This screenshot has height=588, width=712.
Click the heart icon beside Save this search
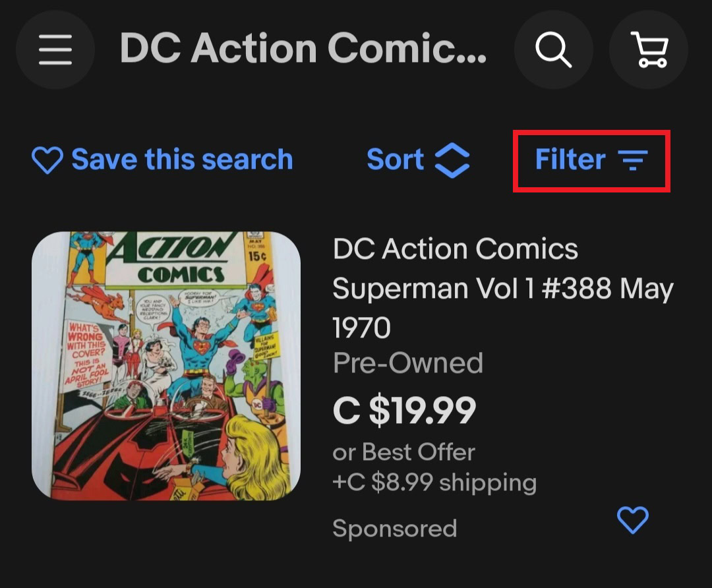(x=47, y=160)
